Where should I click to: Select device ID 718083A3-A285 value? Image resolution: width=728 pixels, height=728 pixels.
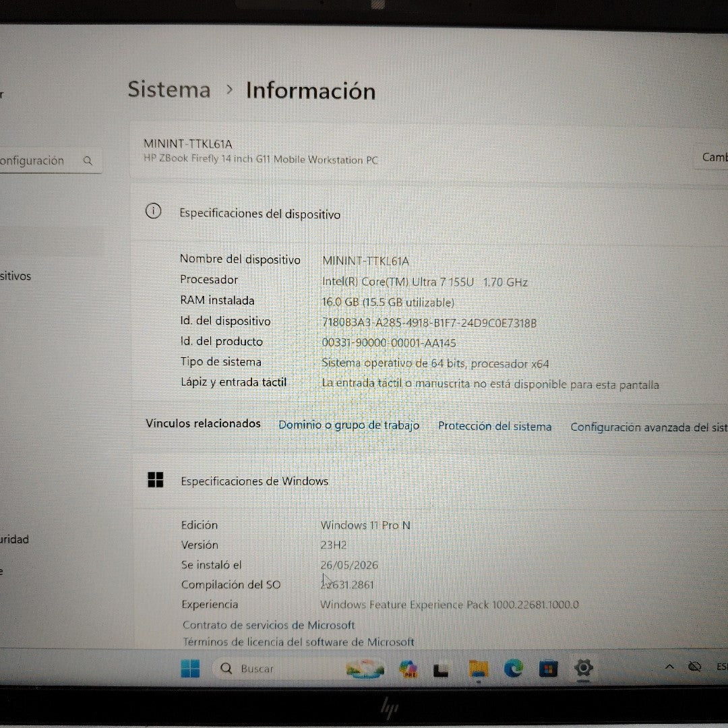coord(429,323)
